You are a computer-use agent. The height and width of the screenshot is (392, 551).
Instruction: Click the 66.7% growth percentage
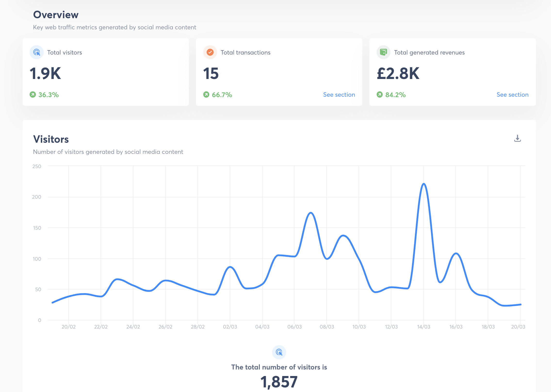222,95
